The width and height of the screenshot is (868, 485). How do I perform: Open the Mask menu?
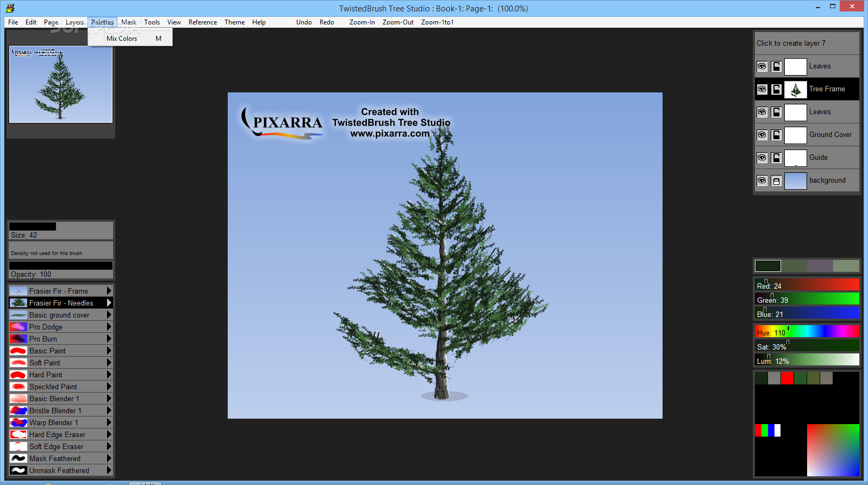point(129,22)
